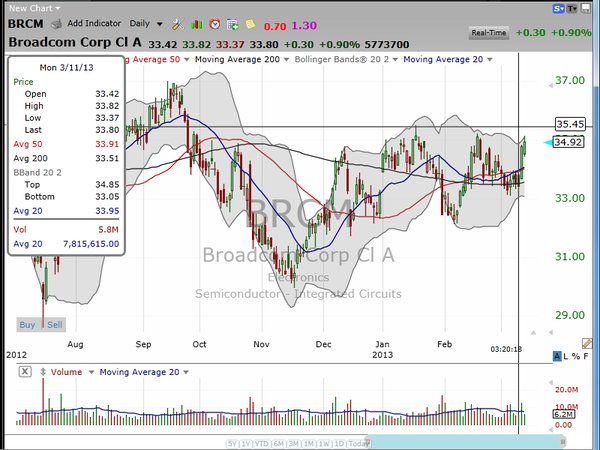600x450 pixels.
Task: Click the Avg 50 value 33.91
Action: [x=107, y=144]
